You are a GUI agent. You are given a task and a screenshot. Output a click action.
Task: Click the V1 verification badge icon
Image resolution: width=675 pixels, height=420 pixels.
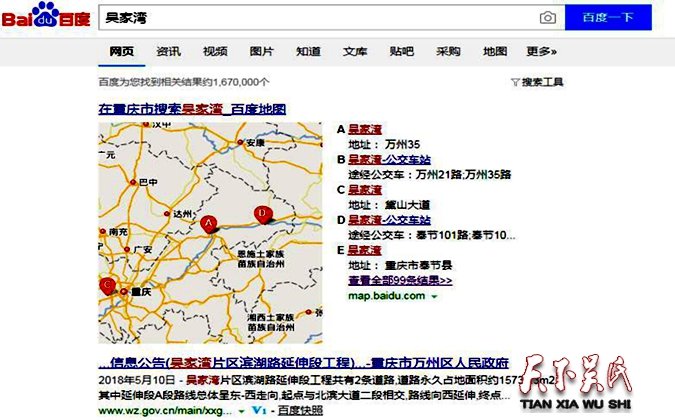(x=257, y=410)
